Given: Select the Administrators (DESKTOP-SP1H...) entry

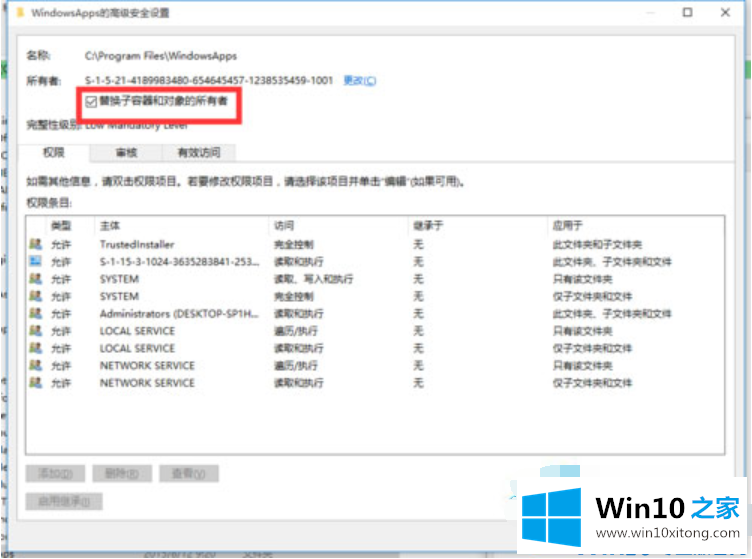Looking at the screenshot, I should pyautogui.click(x=179, y=314).
